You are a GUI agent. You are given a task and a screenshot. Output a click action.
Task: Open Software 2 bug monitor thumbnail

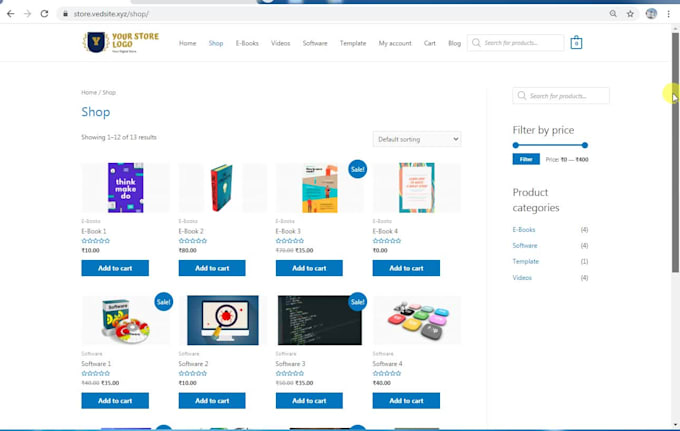[222, 320]
